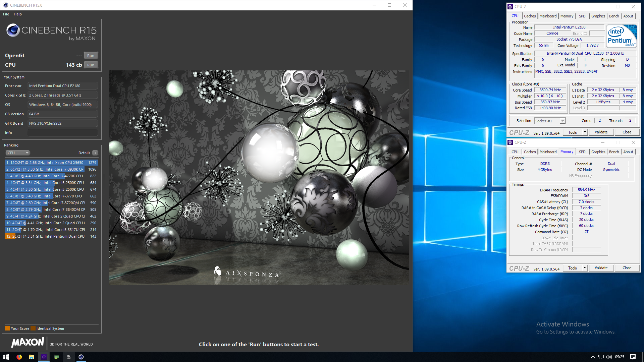This screenshot has height=362, width=644.
Task: Switch to CPU-Z taskbar icon
Action: [44, 357]
